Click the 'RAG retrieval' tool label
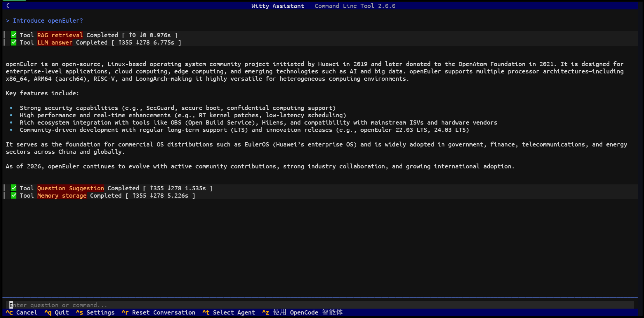This screenshot has width=644, height=318. (x=60, y=35)
